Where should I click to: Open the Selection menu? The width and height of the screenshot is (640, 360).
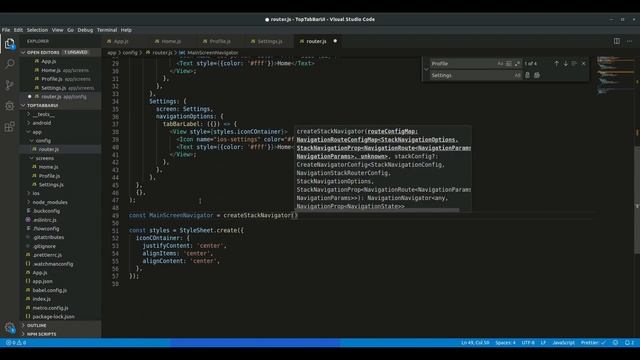[37, 30]
